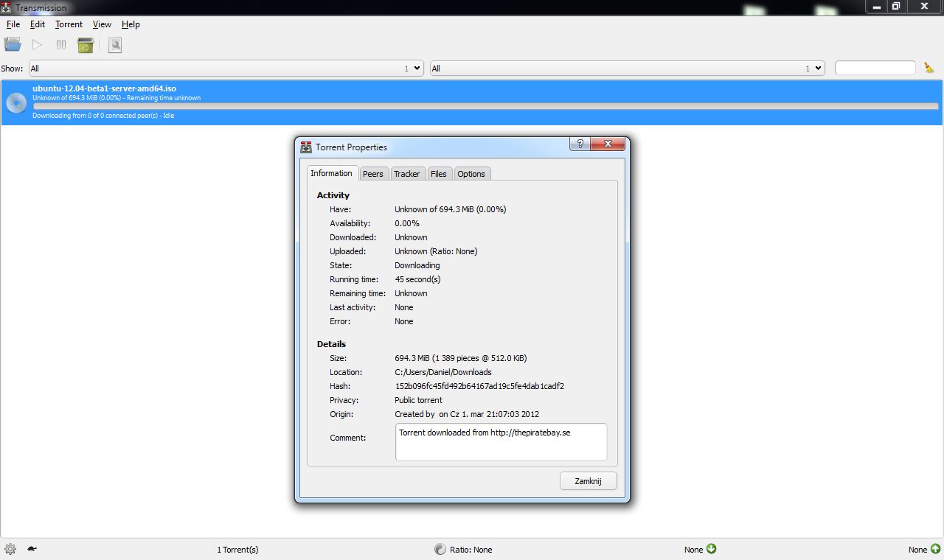Select ubuntu-12.04-beta1-server-amd64.iso torrent name

point(105,88)
